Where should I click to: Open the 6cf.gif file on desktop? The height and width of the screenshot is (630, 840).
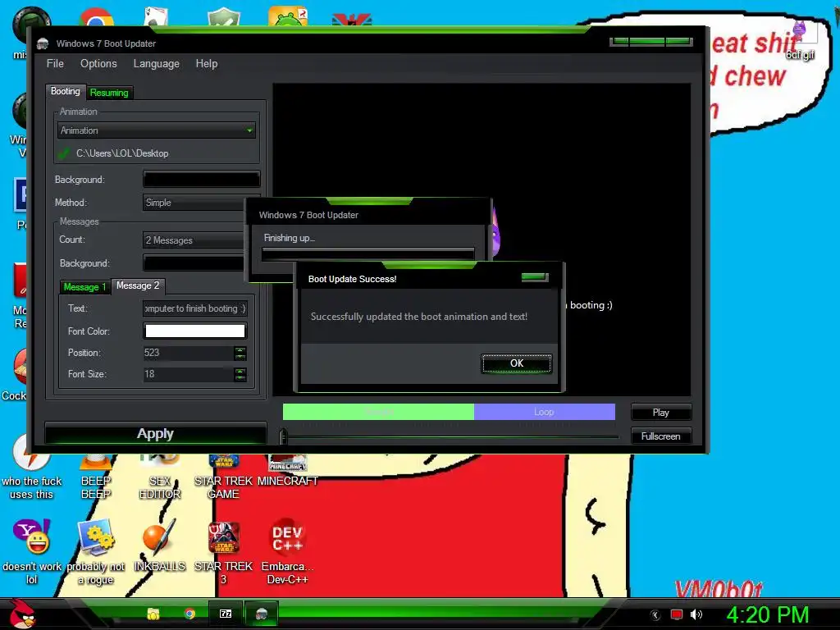(x=801, y=40)
